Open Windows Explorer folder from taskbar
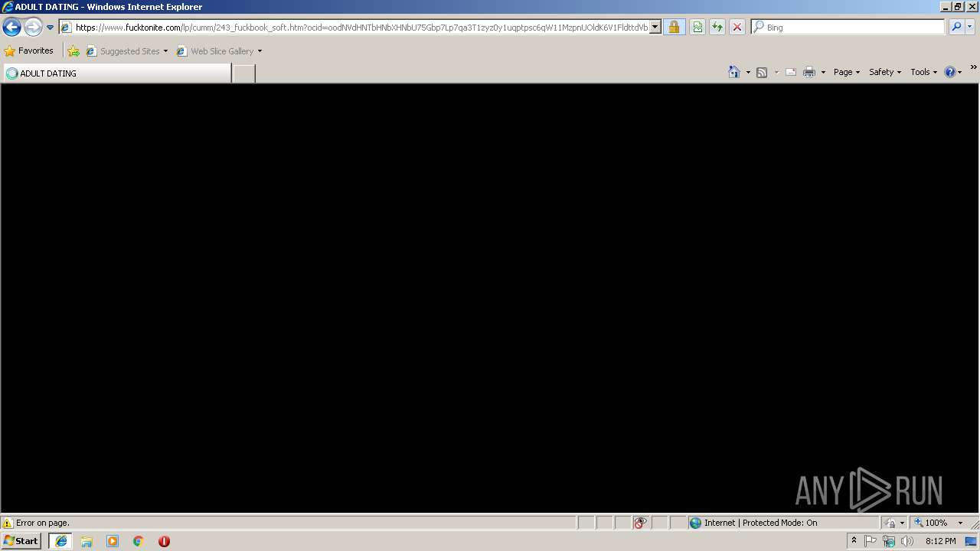The width and height of the screenshot is (980, 551). click(87, 541)
